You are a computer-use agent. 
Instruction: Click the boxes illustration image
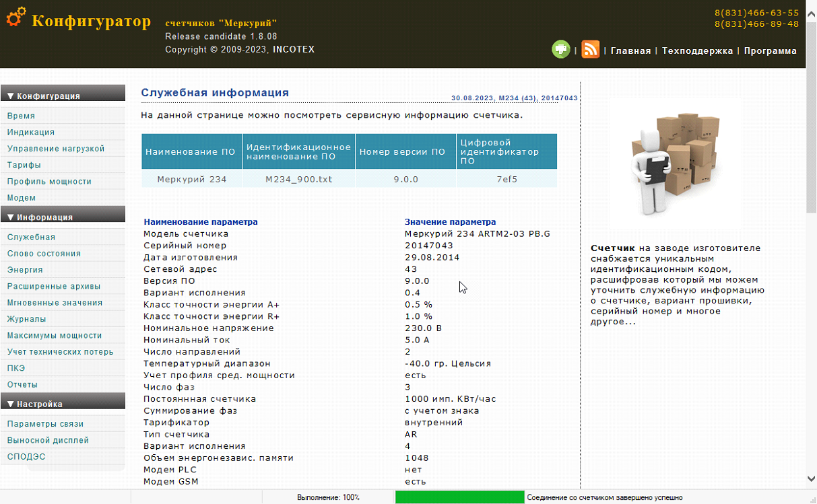click(x=676, y=162)
